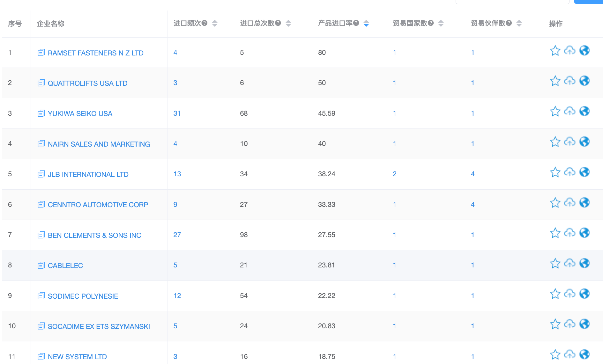Click the document icon beside CABLELEC
This screenshot has height=364, width=603.
tap(41, 265)
